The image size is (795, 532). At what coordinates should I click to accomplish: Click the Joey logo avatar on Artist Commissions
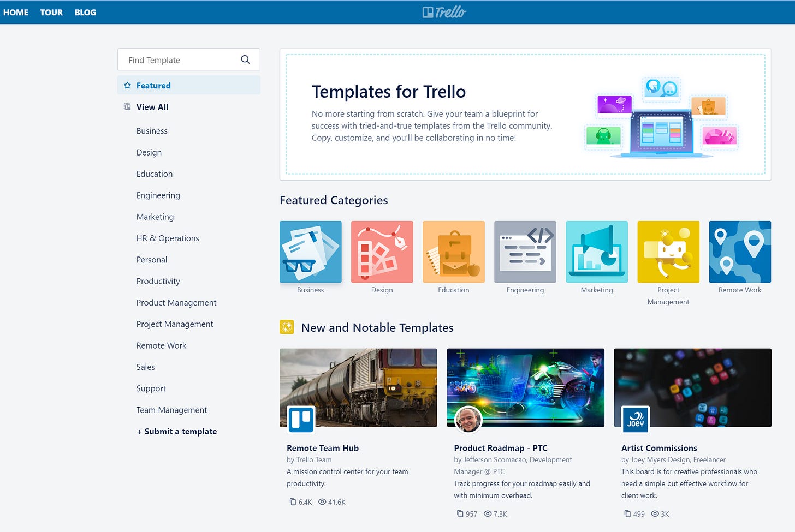[636, 419]
